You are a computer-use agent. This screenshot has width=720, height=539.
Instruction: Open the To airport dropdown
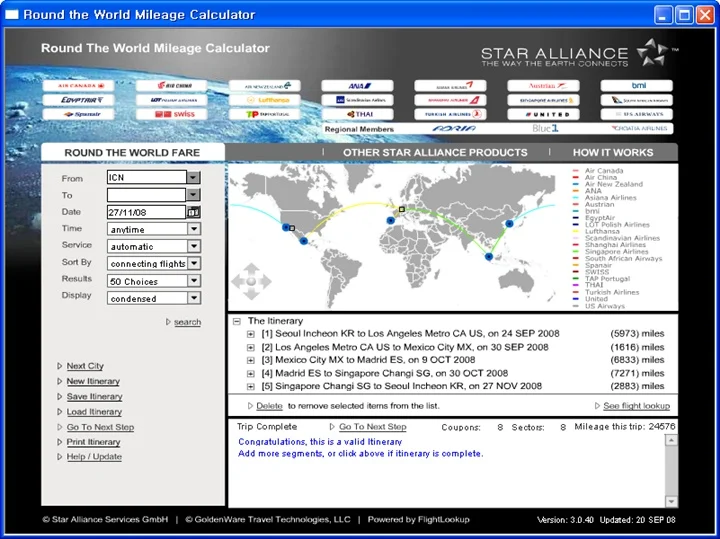point(193,195)
